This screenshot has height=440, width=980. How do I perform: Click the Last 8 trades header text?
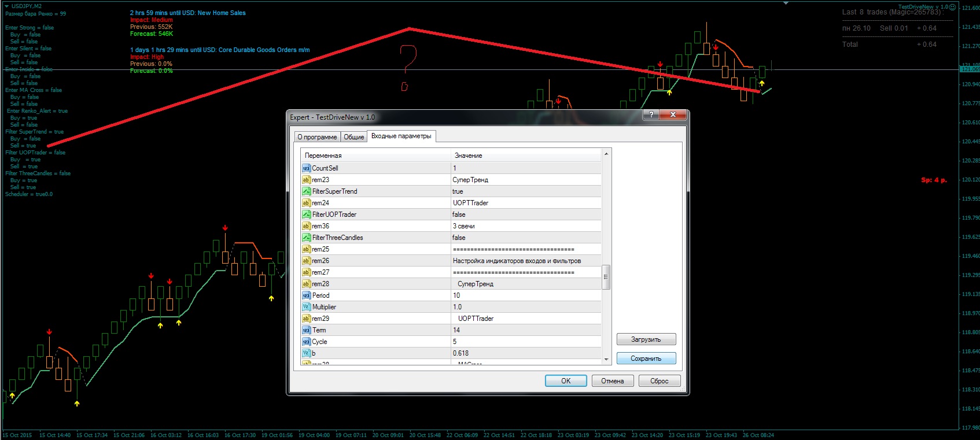893,12
